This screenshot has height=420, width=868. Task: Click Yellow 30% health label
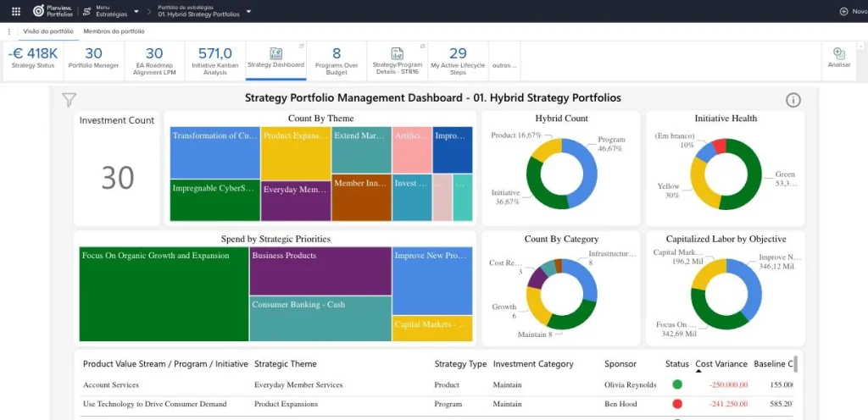coord(668,191)
